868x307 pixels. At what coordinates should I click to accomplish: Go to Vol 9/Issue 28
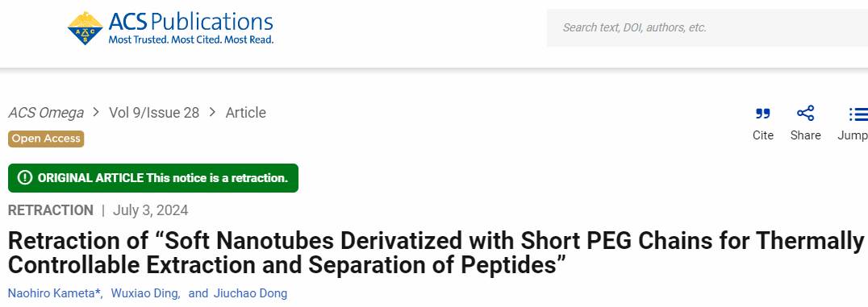pos(154,113)
